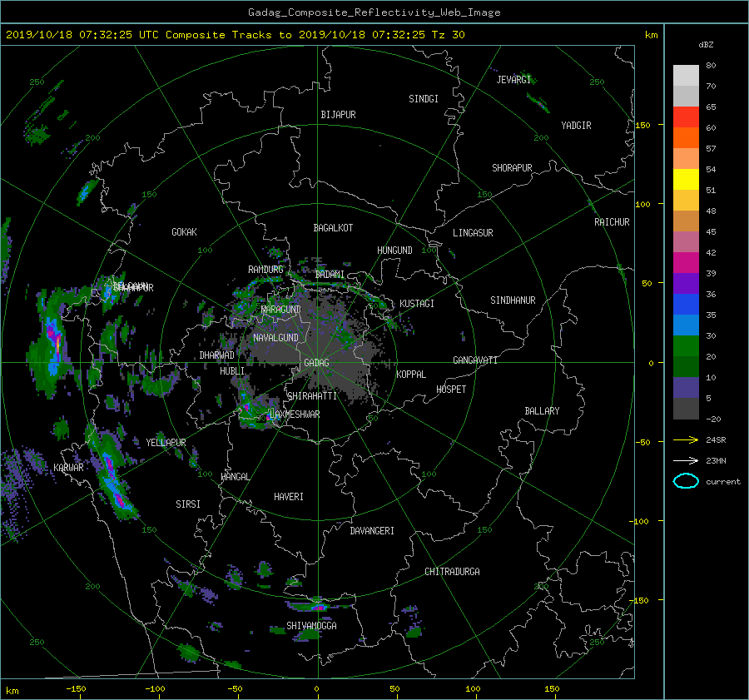Click the SHIRAHATTI city label
Image resolution: width=749 pixels, height=700 pixels.
(312, 396)
